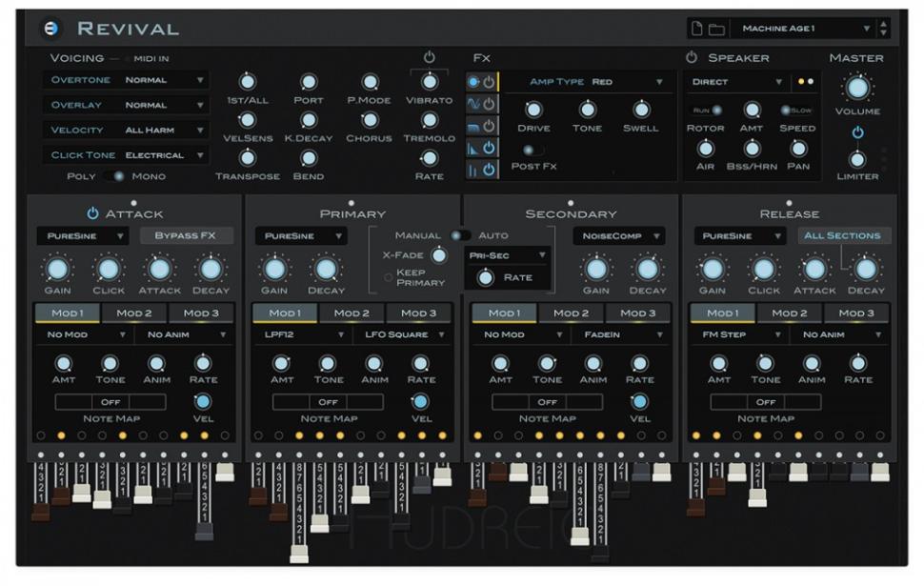The height and width of the screenshot is (586, 924).
Task: Switch the Poly/Mono toggle
Action: coord(116,176)
